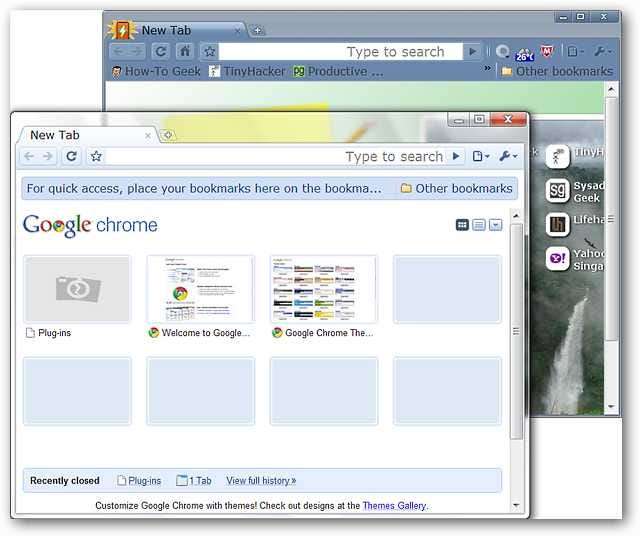Viewport: 640px width, 537px height.
Task: Open How-To Geek bookmark in back window
Action: (156, 71)
